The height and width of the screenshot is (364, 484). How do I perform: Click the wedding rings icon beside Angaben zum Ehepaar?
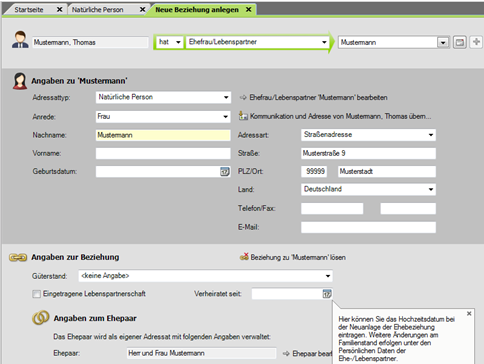pyautogui.click(x=41, y=318)
